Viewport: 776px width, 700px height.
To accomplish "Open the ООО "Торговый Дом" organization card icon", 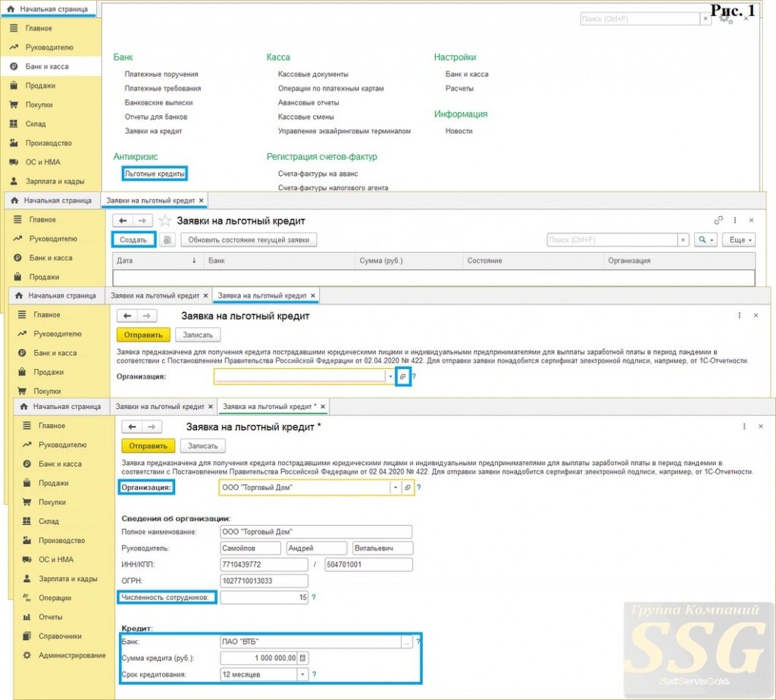I will (407, 487).
